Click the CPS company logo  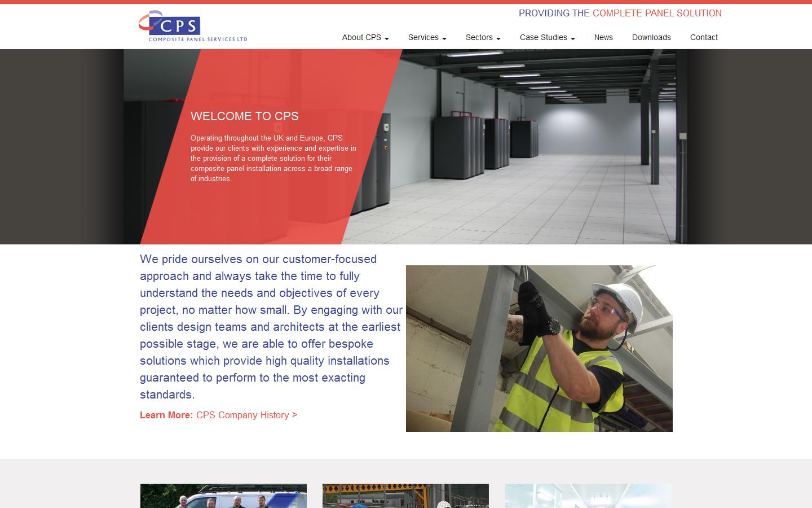[193, 26]
